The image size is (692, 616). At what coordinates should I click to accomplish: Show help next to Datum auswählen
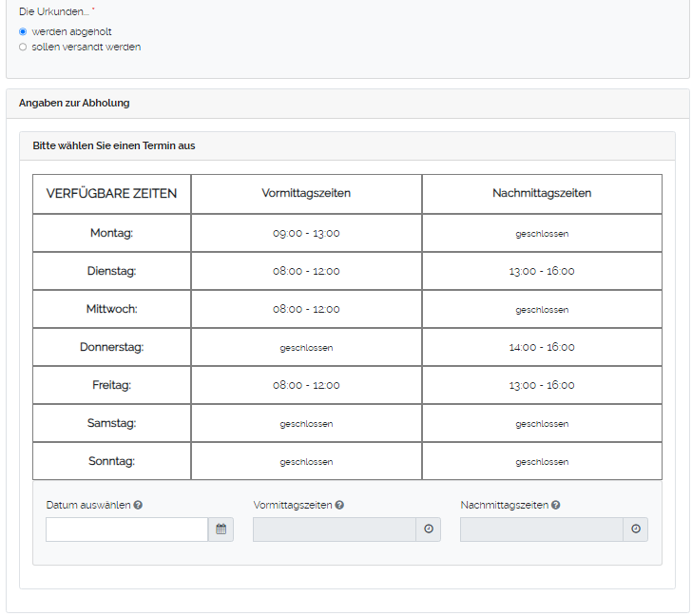tap(139, 506)
